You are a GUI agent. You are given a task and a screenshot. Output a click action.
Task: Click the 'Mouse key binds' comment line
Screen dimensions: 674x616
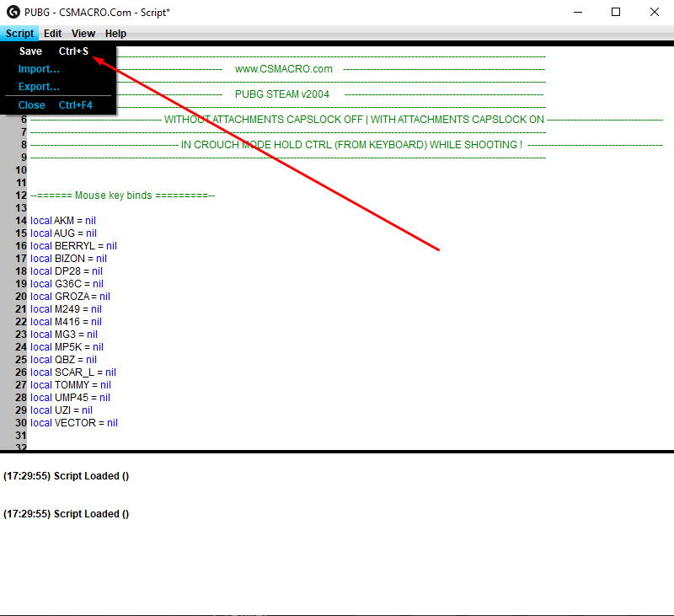point(122,196)
